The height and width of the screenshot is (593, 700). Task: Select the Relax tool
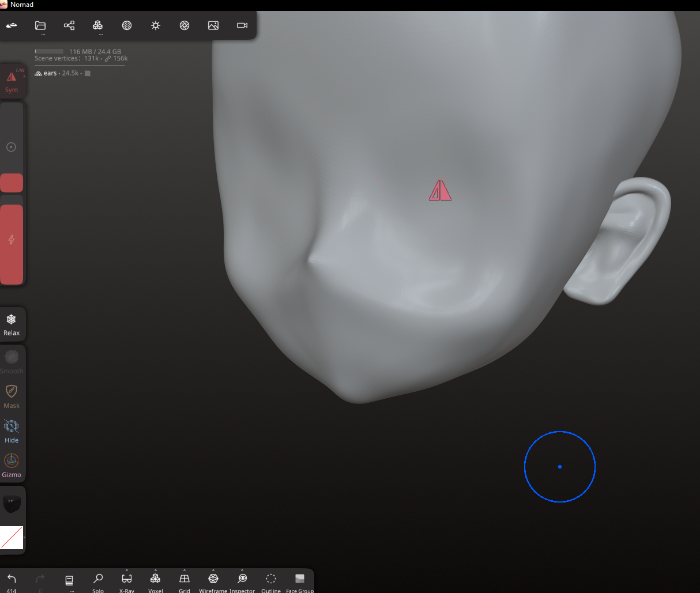tap(12, 324)
